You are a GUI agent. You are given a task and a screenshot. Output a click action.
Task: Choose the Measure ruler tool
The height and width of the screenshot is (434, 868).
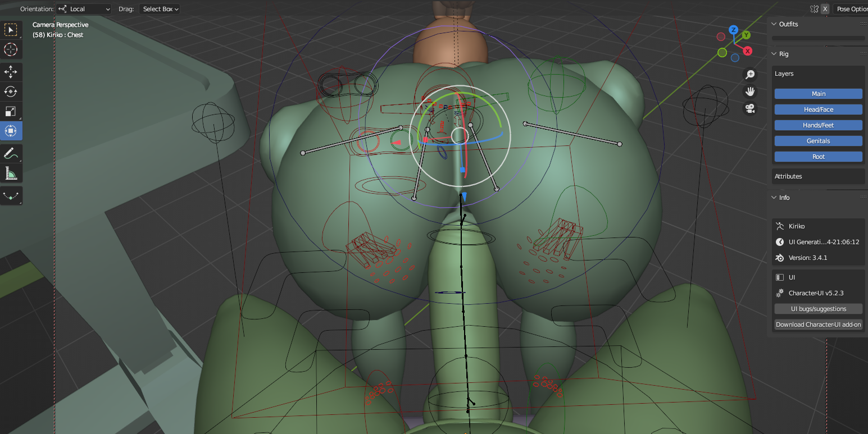[11, 173]
